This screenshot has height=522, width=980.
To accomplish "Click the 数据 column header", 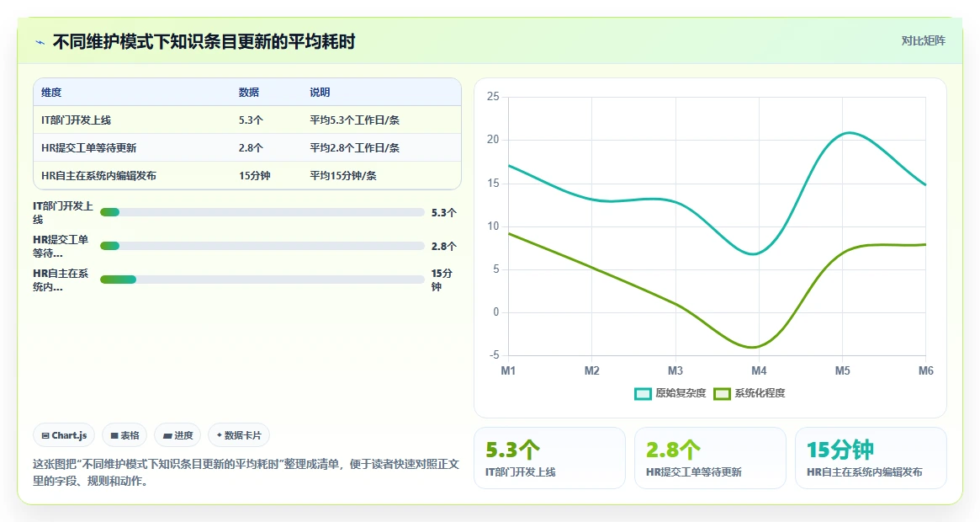I will 249,92.
